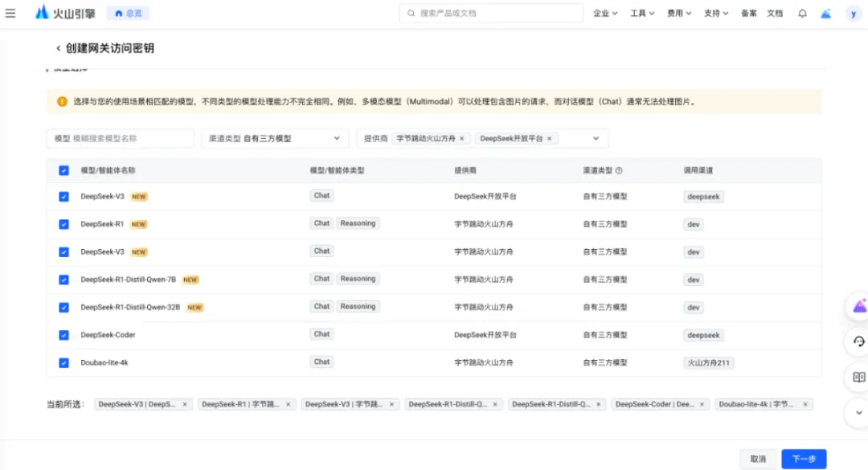Click the back arrow beside 创建网关访问密钥
Viewport: 868px width, 470px height.
point(58,49)
